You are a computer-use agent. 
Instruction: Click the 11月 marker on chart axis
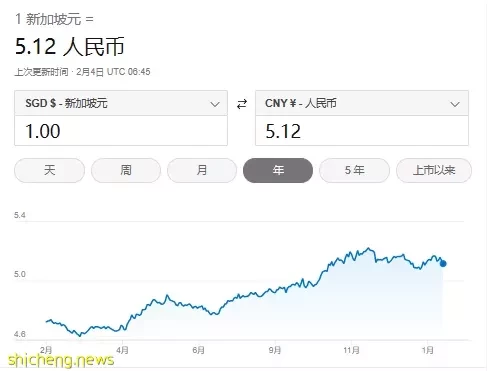point(352,350)
